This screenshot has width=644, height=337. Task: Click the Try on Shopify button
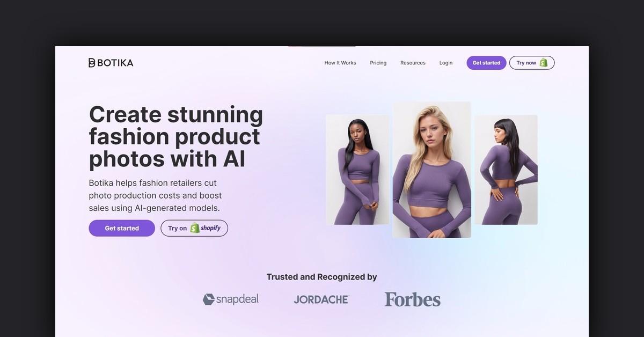click(194, 228)
